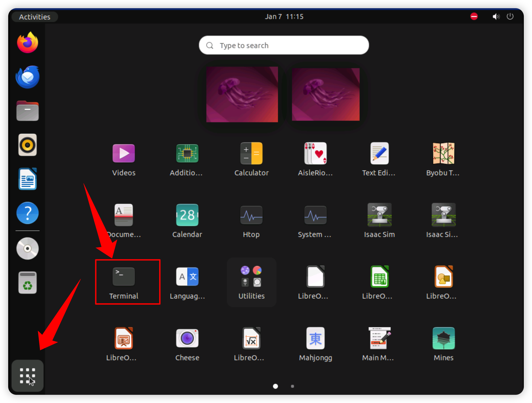The width and height of the screenshot is (532, 403).
Task: Open the Terminal application
Action: pos(124,277)
